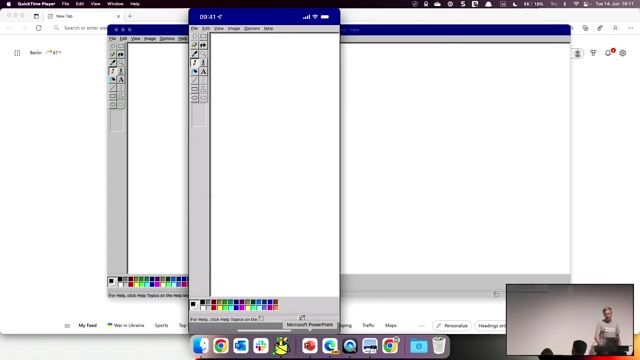Open Options menu in wide Paint window behind
This screenshot has width=640, height=360.
point(167,39)
